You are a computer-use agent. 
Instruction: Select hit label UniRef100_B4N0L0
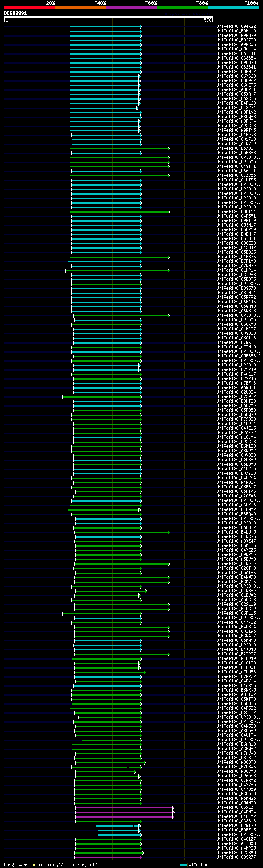point(236,563)
